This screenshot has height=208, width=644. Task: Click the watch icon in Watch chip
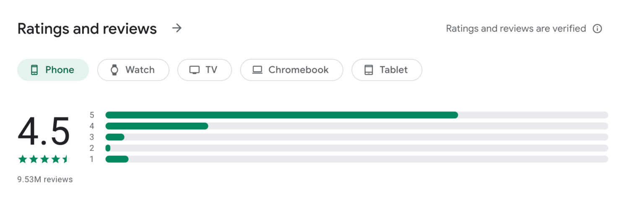tap(114, 70)
